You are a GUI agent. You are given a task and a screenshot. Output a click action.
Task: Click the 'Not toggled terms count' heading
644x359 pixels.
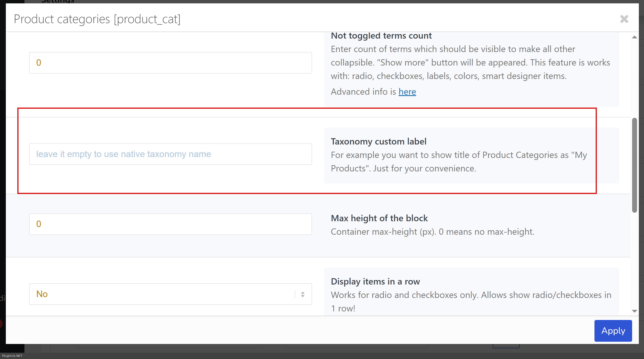[x=381, y=36]
